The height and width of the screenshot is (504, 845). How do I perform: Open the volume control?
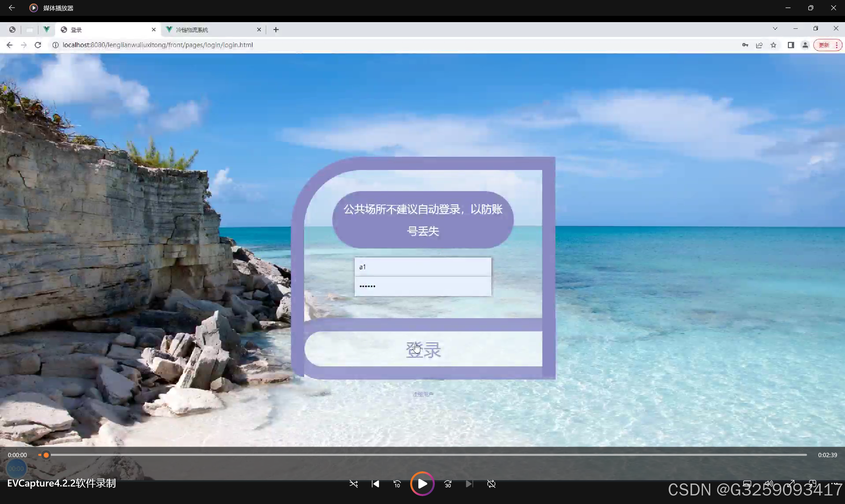pos(768,484)
